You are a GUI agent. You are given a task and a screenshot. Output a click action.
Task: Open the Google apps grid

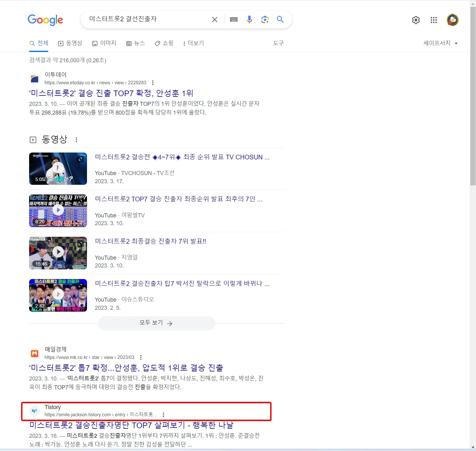[x=434, y=20]
